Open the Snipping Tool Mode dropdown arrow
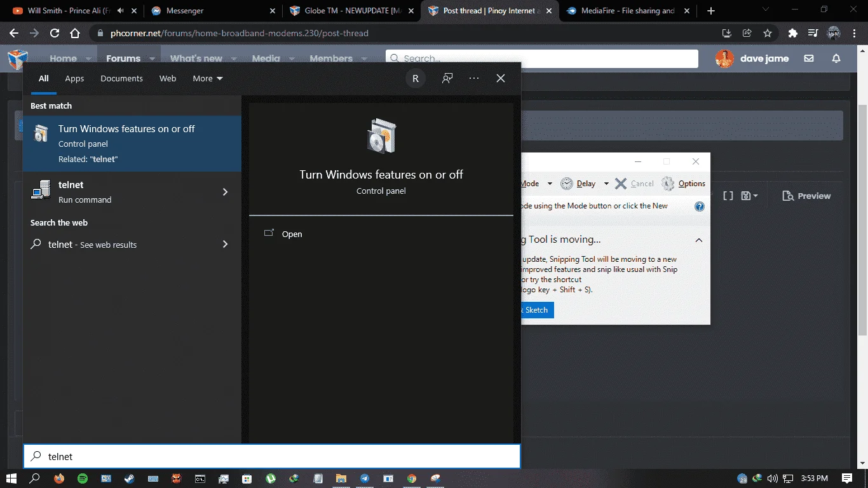This screenshot has height=488, width=868. pyautogui.click(x=550, y=184)
